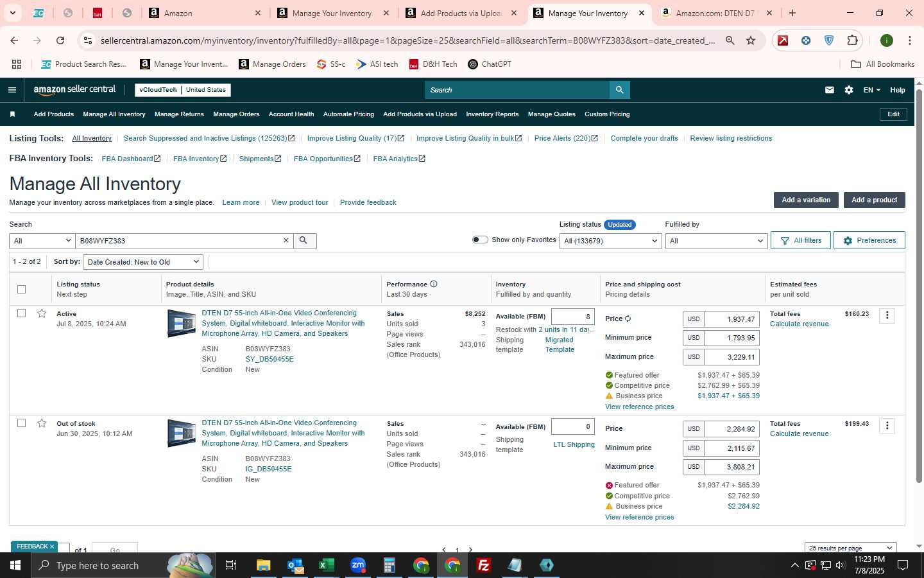
Task: Open the Fulfilled by All dropdown
Action: coord(716,241)
